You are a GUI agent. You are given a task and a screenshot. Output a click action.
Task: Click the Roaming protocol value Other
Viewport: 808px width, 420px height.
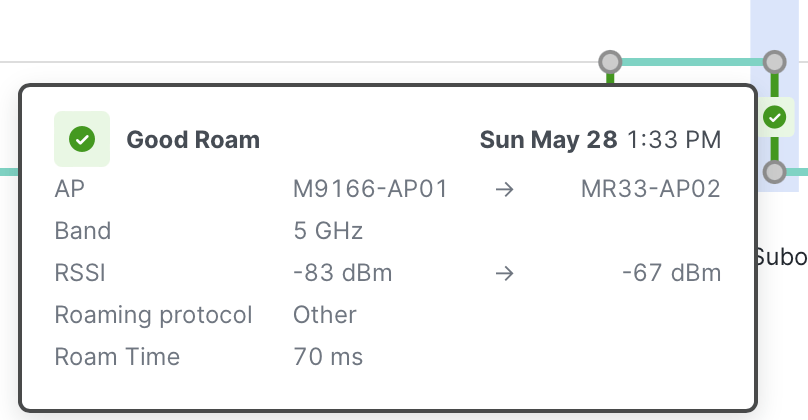point(325,315)
